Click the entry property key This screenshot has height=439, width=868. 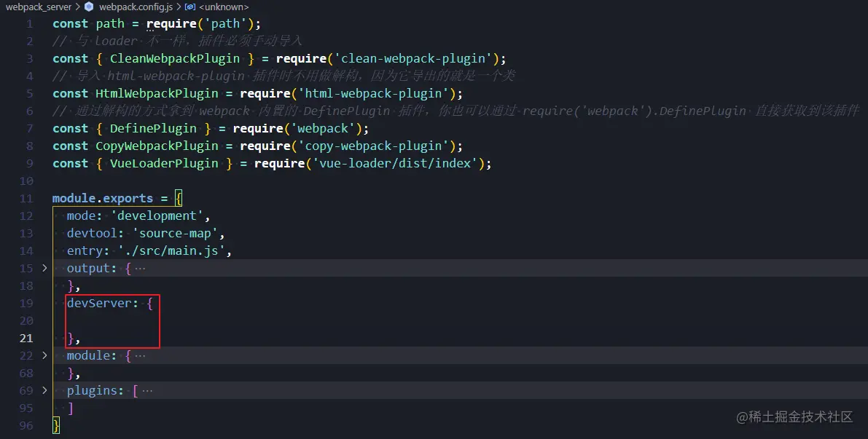point(85,251)
